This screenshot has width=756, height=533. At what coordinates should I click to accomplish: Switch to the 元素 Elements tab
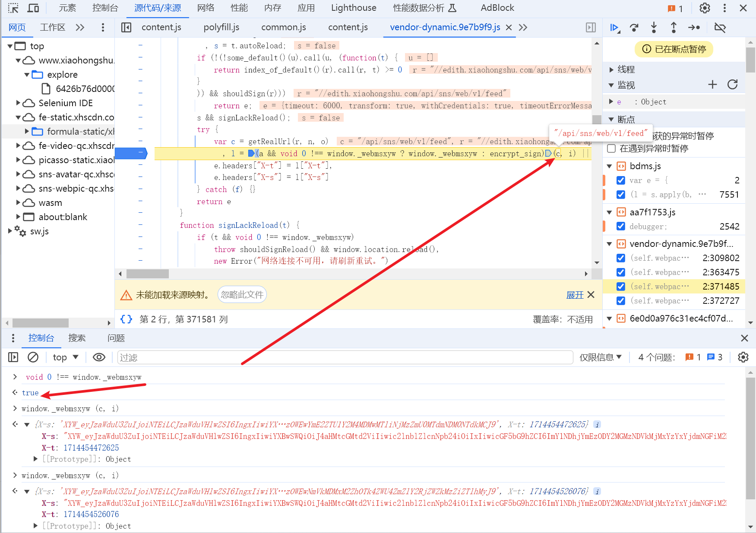coord(67,8)
